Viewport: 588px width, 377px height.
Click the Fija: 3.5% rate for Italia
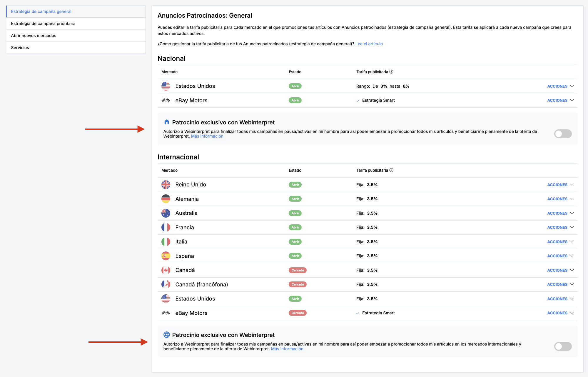click(x=367, y=242)
